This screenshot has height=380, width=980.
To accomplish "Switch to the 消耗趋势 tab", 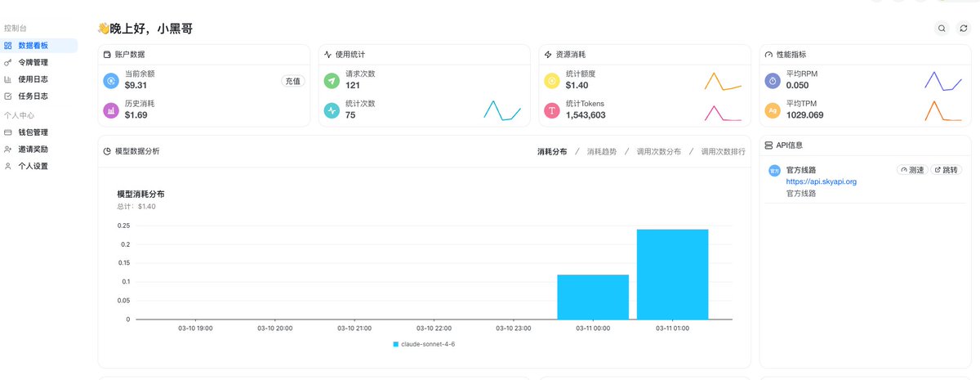I will click(602, 152).
